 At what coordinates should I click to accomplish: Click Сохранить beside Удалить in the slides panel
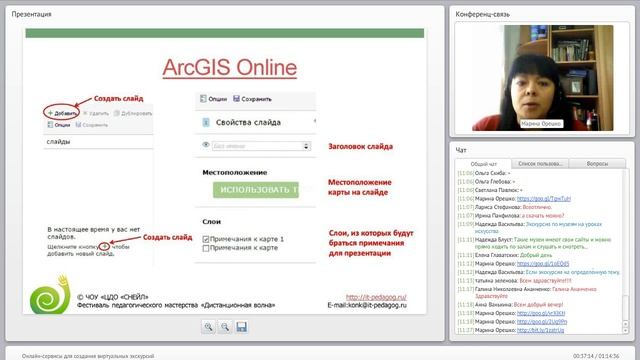tap(92, 125)
